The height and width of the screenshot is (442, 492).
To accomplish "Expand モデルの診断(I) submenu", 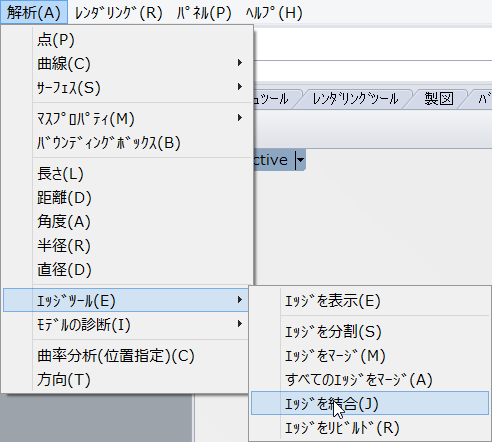I will 127,324.
